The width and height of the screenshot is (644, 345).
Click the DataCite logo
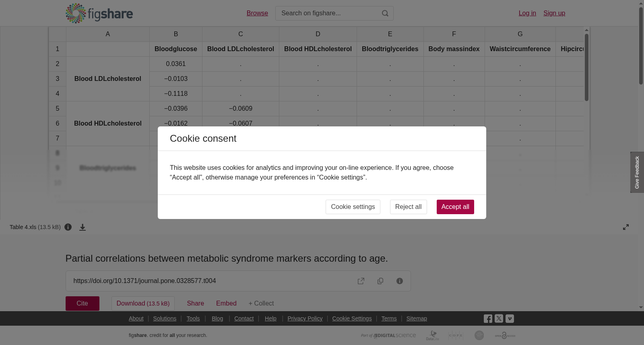click(x=433, y=335)
